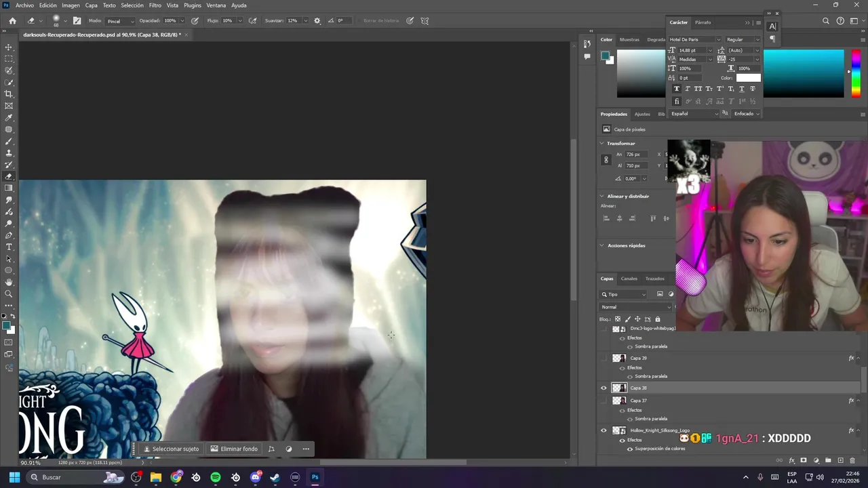
Task: Select the Clone Stamp tool
Action: [9, 153]
